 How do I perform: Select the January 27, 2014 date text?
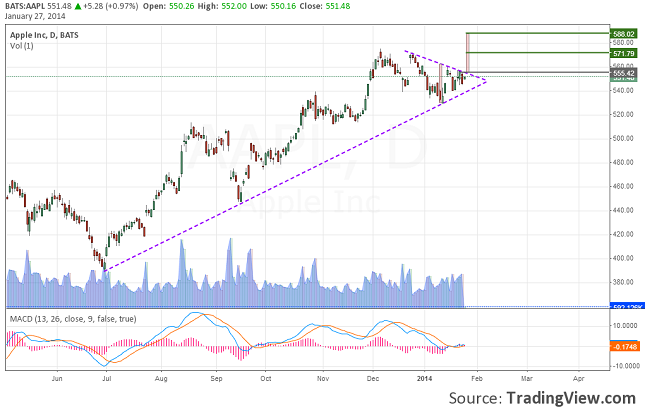pyautogui.click(x=35, y=16)
